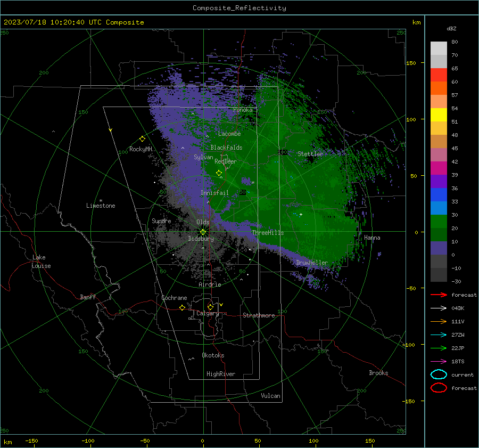Choose the cyan 27ZW arrow icon
This screenshot has height=448, width=479.
(439, 335)
